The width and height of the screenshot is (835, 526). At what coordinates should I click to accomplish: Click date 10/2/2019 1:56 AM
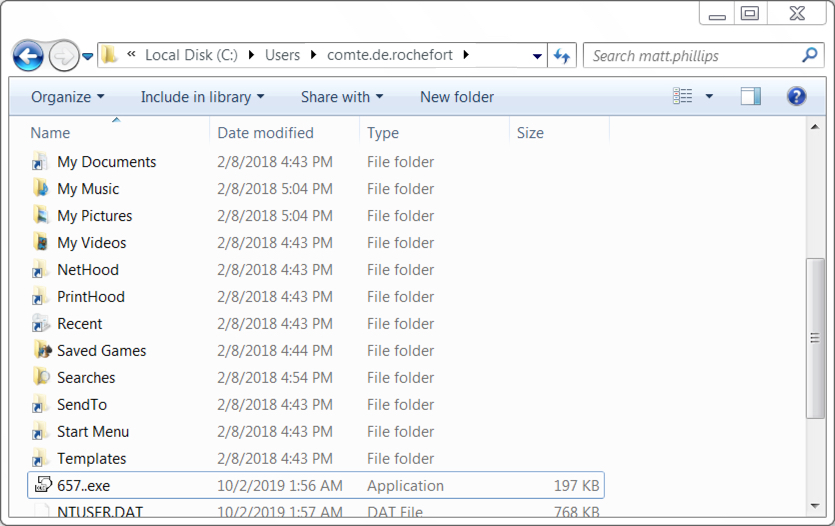click(x=280, y=486)
